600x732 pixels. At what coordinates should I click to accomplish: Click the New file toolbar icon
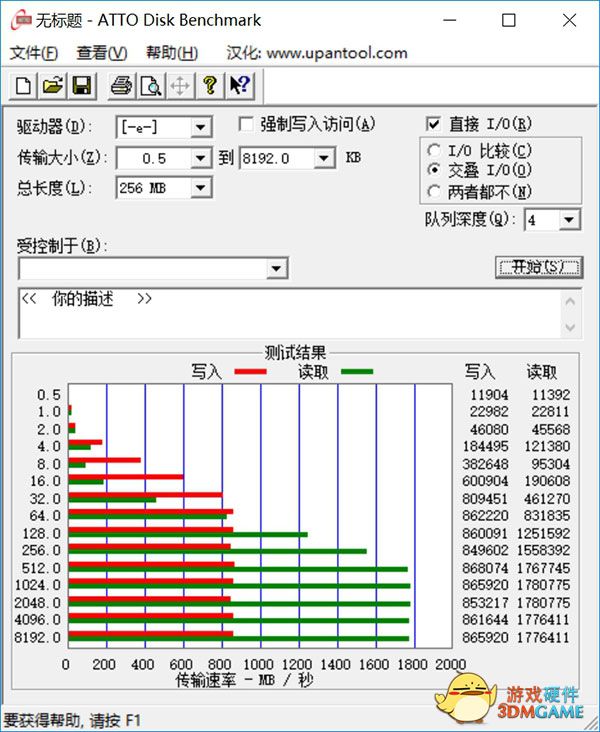[x=23, y=86]
